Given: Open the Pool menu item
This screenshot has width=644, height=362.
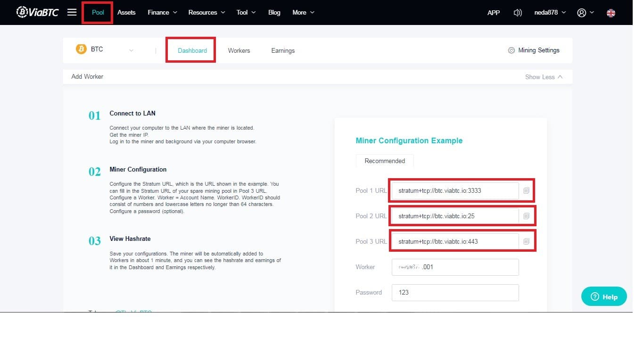Looking at the screenshot, I should click(x=98, y=12).
